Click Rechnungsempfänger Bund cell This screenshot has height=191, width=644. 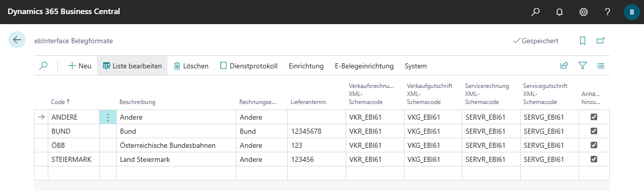click(x=262, y=131)
